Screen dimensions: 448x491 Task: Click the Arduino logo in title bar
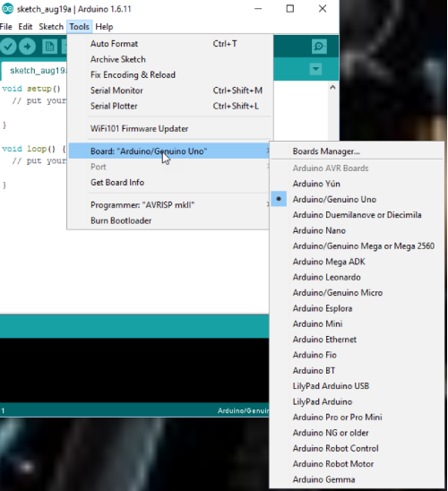(x=7, y=9)
